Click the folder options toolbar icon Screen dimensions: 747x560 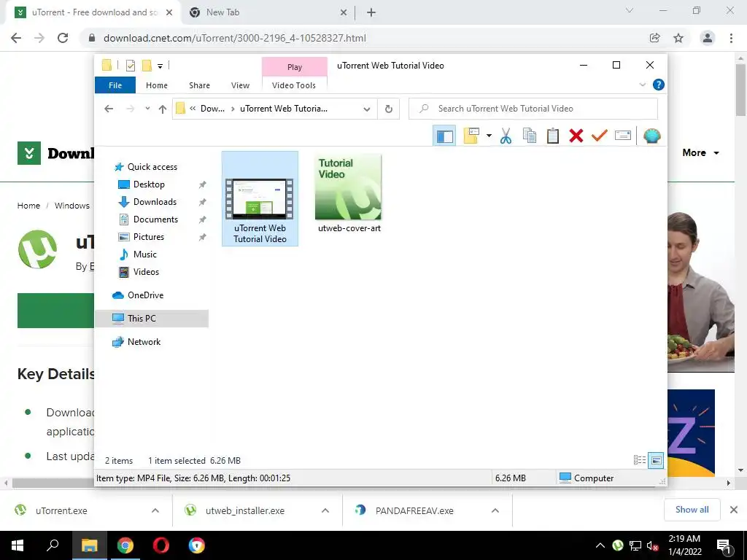[x=471, y=136]
